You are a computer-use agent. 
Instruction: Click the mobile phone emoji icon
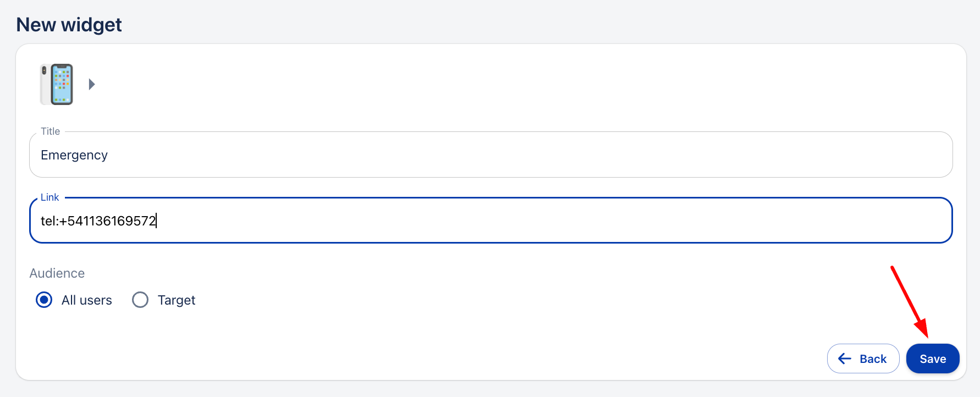tap(57, 84)
